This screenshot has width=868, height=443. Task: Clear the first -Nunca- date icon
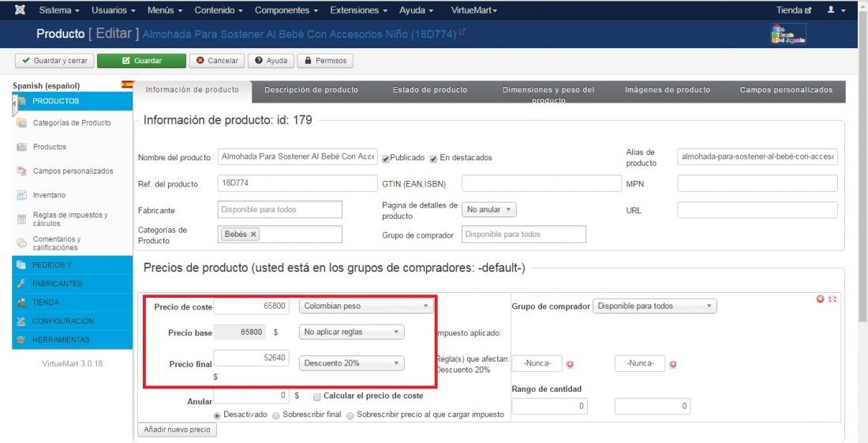point(570,364)
